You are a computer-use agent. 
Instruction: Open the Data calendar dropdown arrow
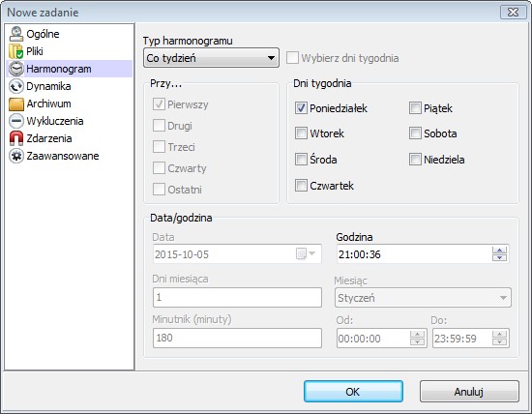(311, 253)
